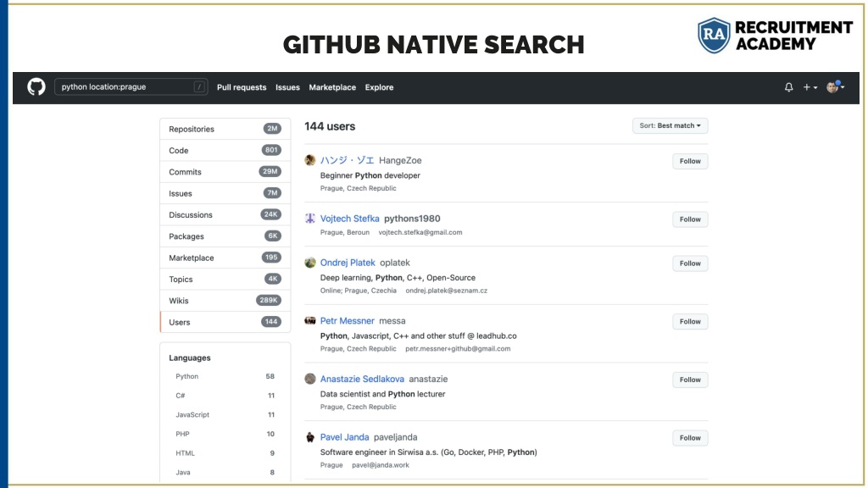
Task: Select the Users results filter
Action: click(x=225, y=322)
